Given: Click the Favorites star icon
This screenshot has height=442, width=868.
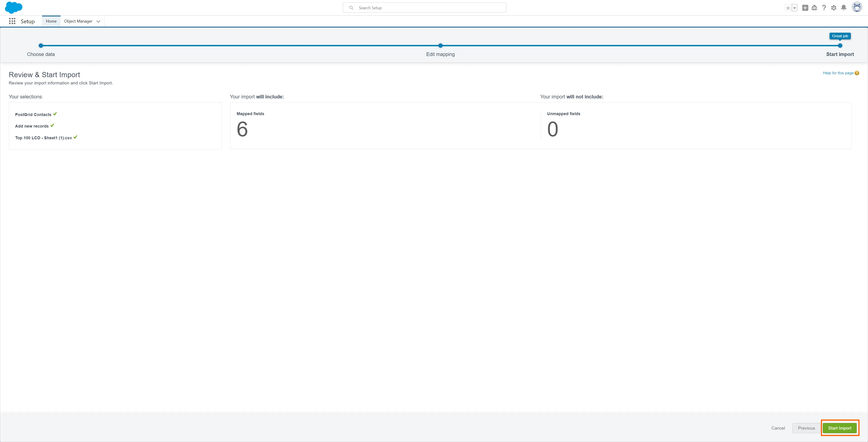Looking at the screenshot, I should point(788,8).
